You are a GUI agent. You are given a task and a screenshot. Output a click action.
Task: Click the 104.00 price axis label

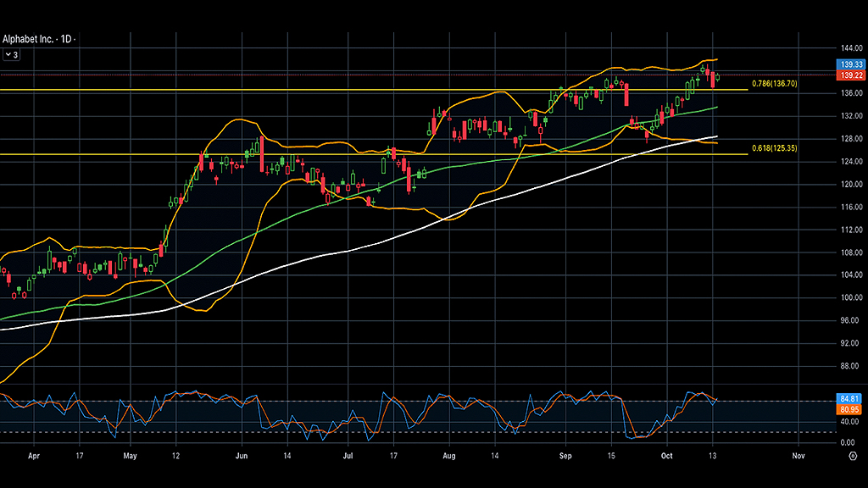click(x=851, y=274)
